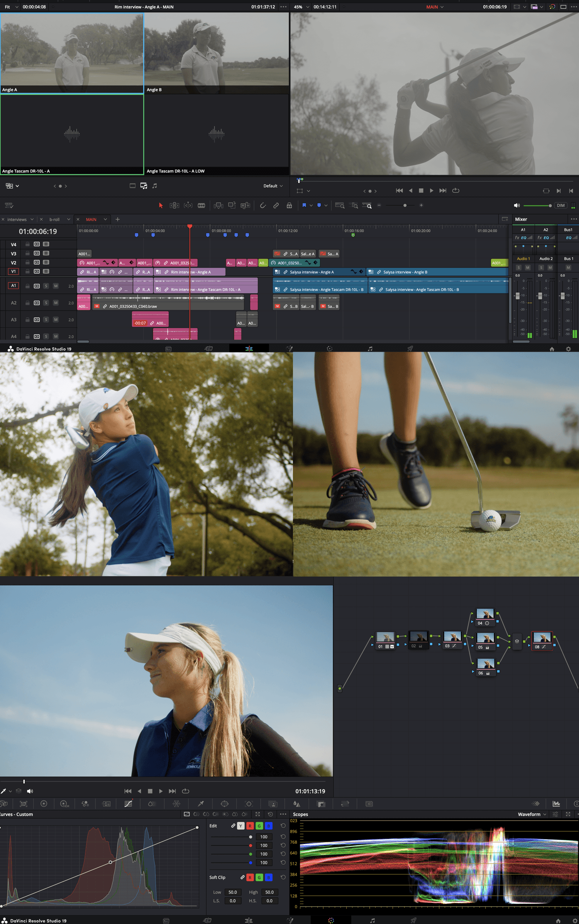Mute audio track A1
This screenshot has width=579, height=924.
point(56,286)
